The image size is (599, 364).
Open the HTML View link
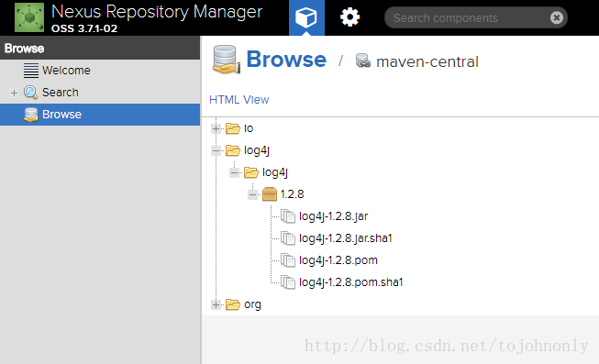(x=239, y=100)
